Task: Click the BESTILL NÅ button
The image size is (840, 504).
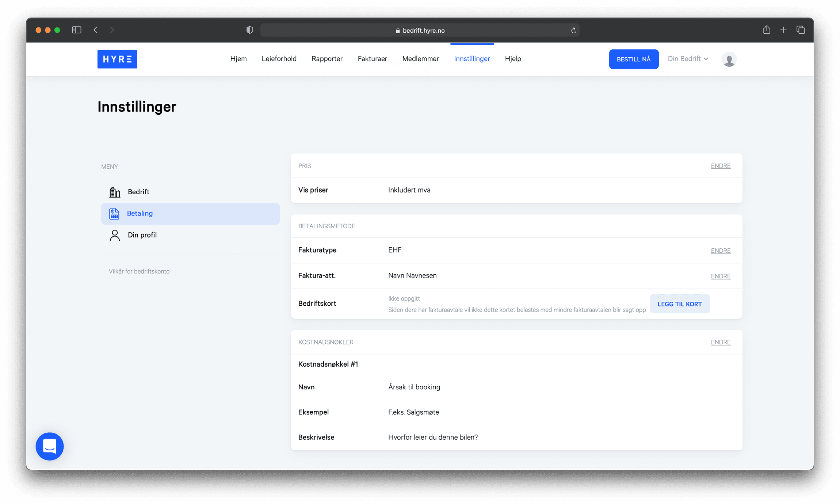Action: coord(634,59)
